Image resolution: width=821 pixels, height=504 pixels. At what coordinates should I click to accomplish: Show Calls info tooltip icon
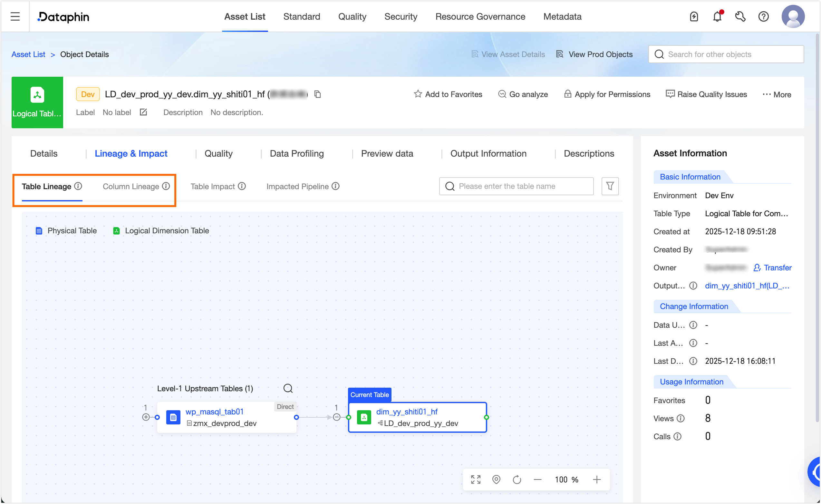(x=677, y=436)
